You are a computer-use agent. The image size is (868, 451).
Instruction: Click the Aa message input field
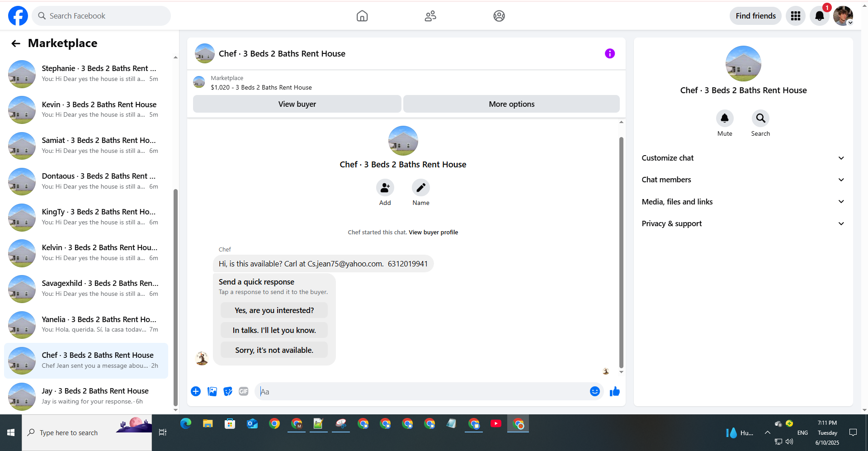click(423, 391)
